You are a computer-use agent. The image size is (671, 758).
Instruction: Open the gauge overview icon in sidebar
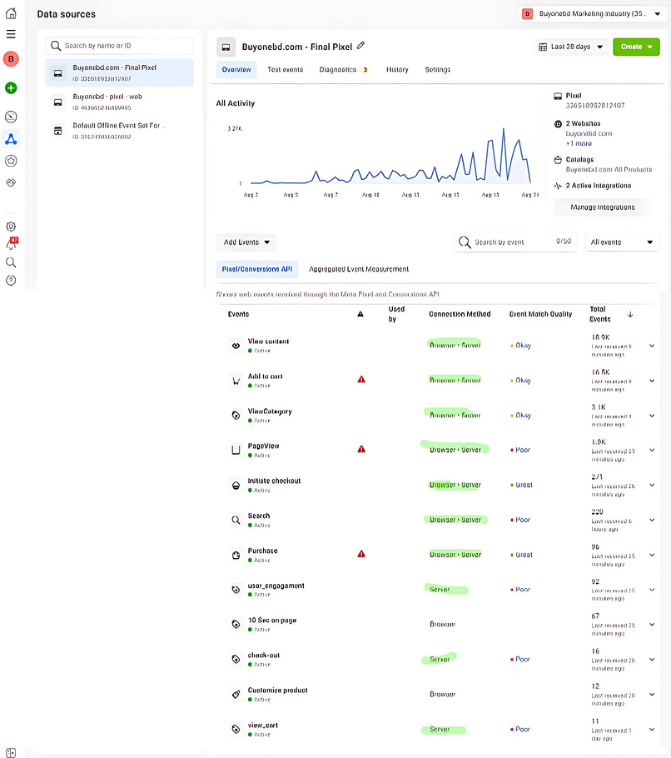[11, 117]
